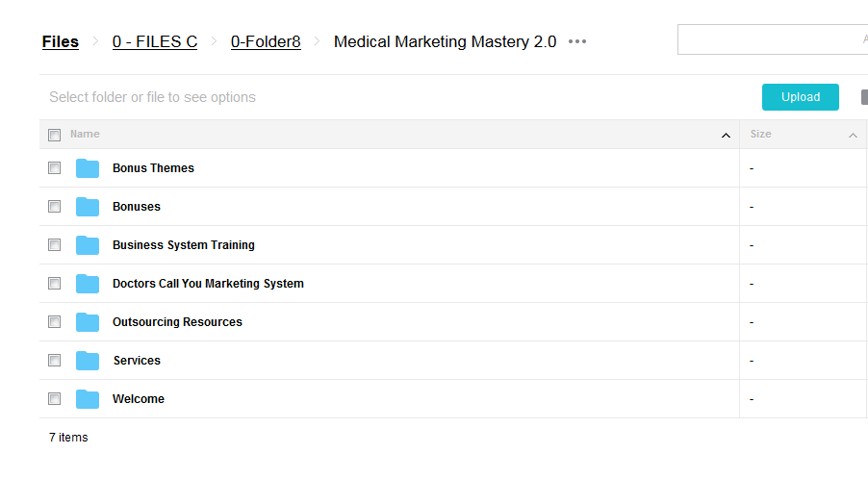868x479 pixels.
Task: Click the Upload button
Action: (x=801, y=97)
